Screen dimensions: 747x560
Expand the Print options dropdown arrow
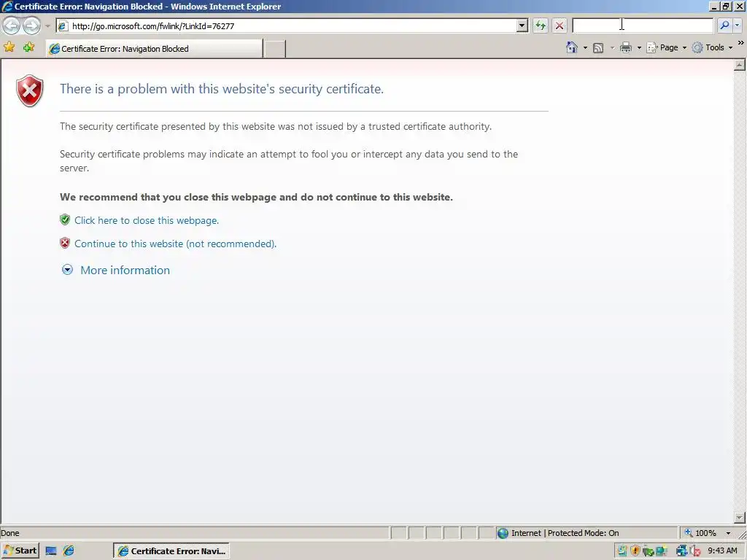click(x=639, y=47)
